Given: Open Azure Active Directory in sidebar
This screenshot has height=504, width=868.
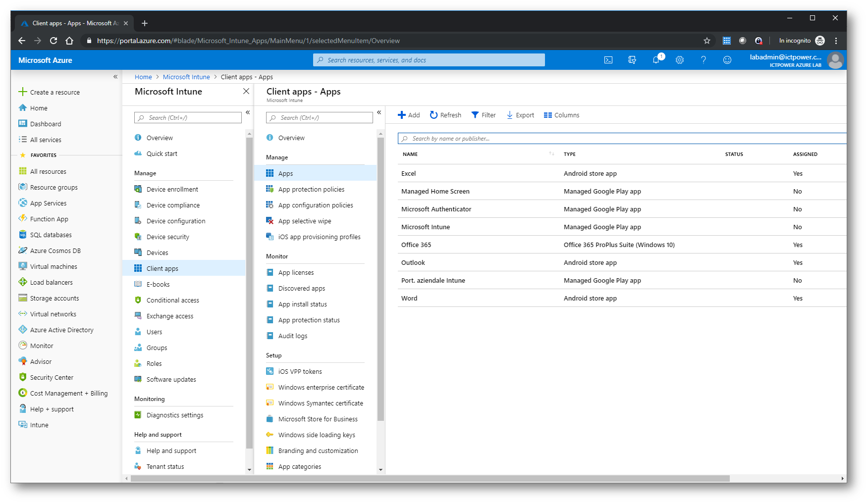Looking at the screenshot, I should (x=55, y=330).
